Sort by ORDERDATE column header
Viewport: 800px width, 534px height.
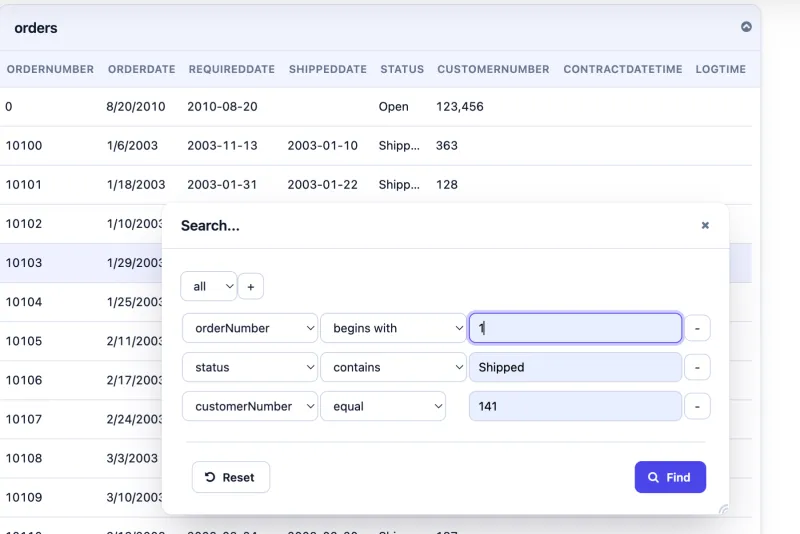tap(141, 69)
